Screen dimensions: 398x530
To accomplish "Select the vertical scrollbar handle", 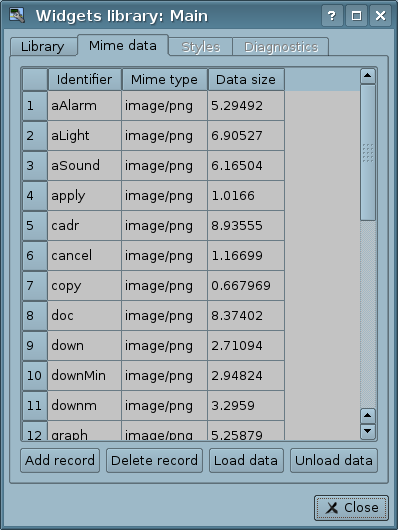I will 368,152.
